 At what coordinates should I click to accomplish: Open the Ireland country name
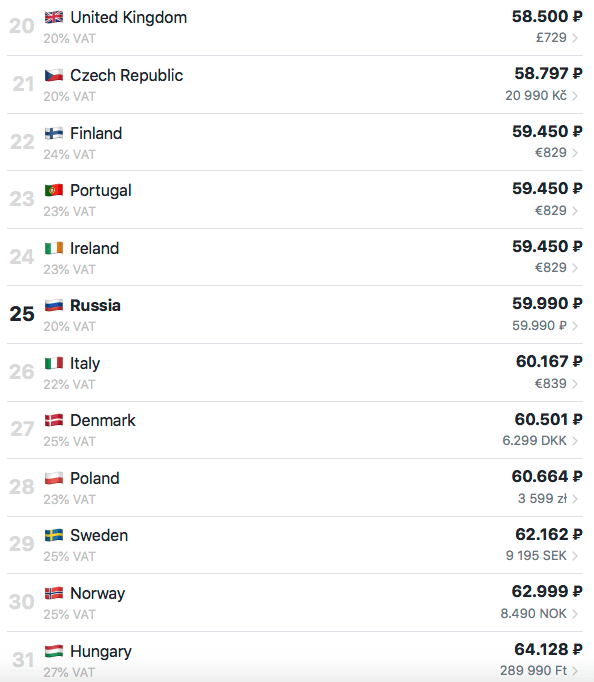click(x=94, y=248)
